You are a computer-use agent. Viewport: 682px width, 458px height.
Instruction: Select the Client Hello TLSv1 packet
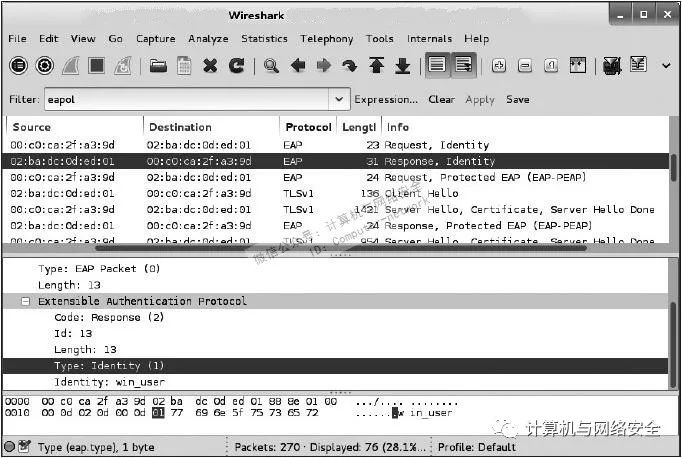(x=336, y=193)
